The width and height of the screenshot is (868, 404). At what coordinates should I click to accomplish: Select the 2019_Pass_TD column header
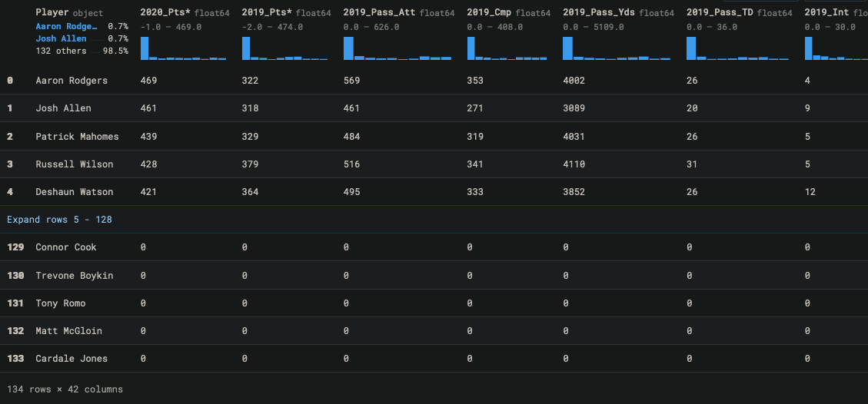720,13
